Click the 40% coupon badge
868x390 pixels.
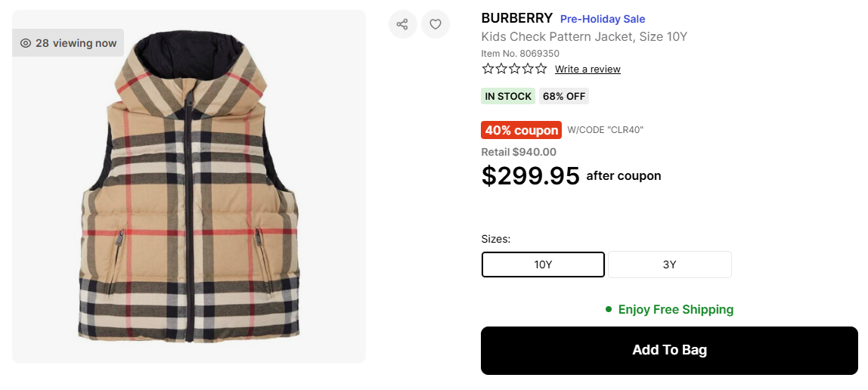[x=522, y=130]
